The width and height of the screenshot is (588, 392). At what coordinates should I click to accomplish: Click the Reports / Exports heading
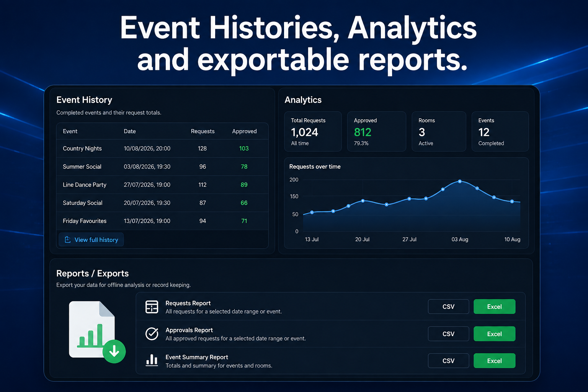[x=92, y=273]
